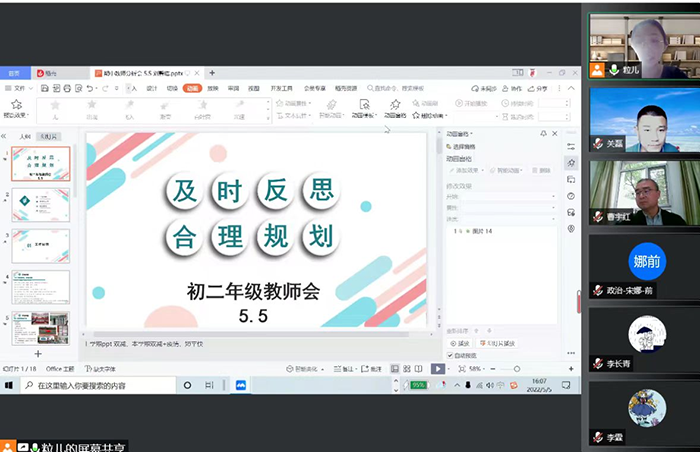Select the 动画 ribbon tab
Screen dimensions: 700x452
coord(192,88)
